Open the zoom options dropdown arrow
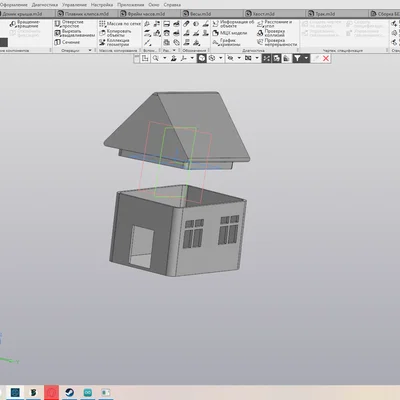 165,58
